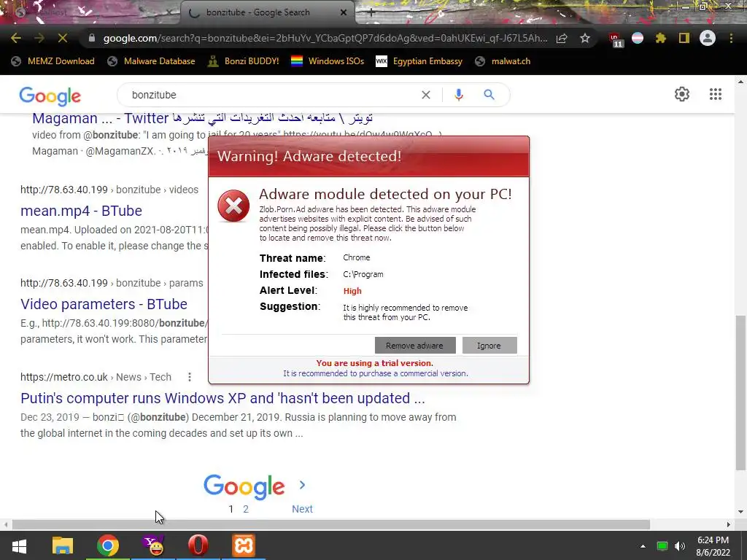Launch Opera from the taskbar
Screen dimensions: 747x560
click(x=198, y=545)
